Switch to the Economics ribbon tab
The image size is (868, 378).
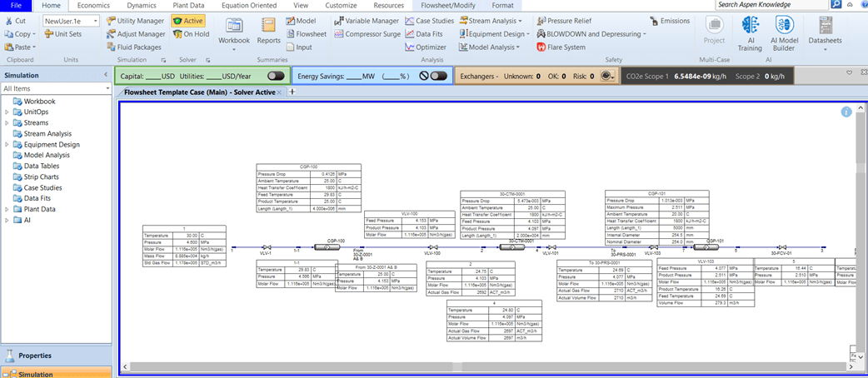[x=93, y=6]
